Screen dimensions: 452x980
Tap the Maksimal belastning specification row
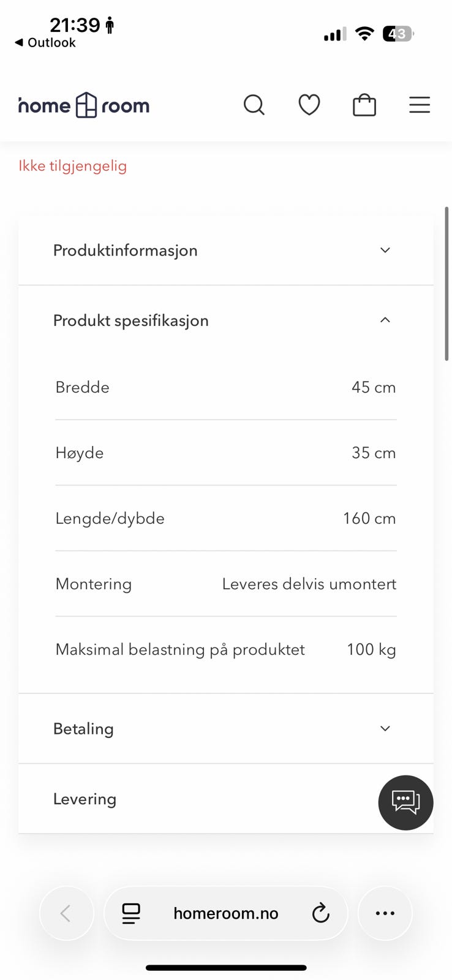point(225,649)
